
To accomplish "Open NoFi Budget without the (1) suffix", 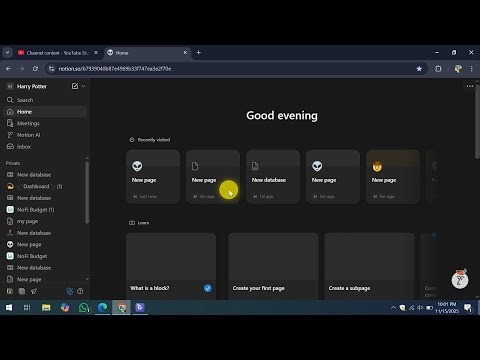I will click(45, 256).
